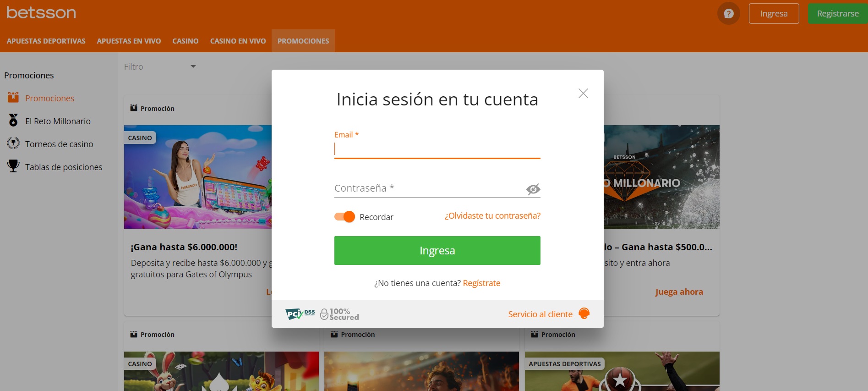868x391 pixels.
Task: Open the Gates of Olympus promo image
Action: (x=198, y=177)
